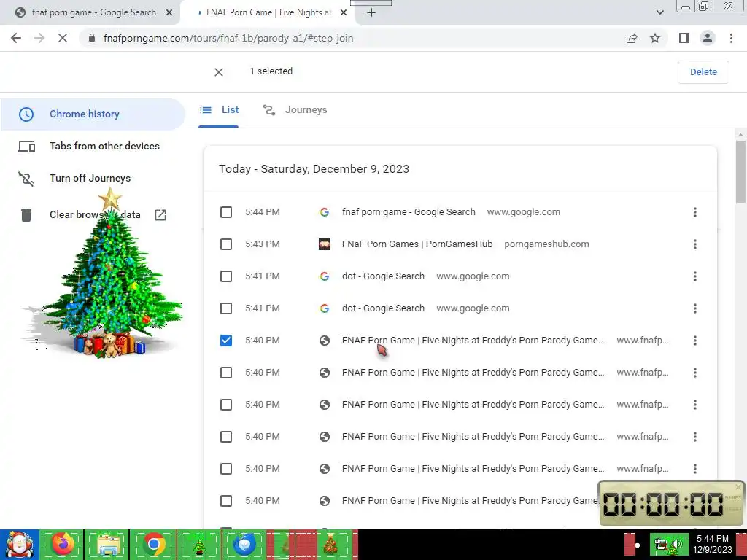Open File Explorer from the taskbar
The height and width of the screenshot is (560, 747).
click(x=107, y=544)
